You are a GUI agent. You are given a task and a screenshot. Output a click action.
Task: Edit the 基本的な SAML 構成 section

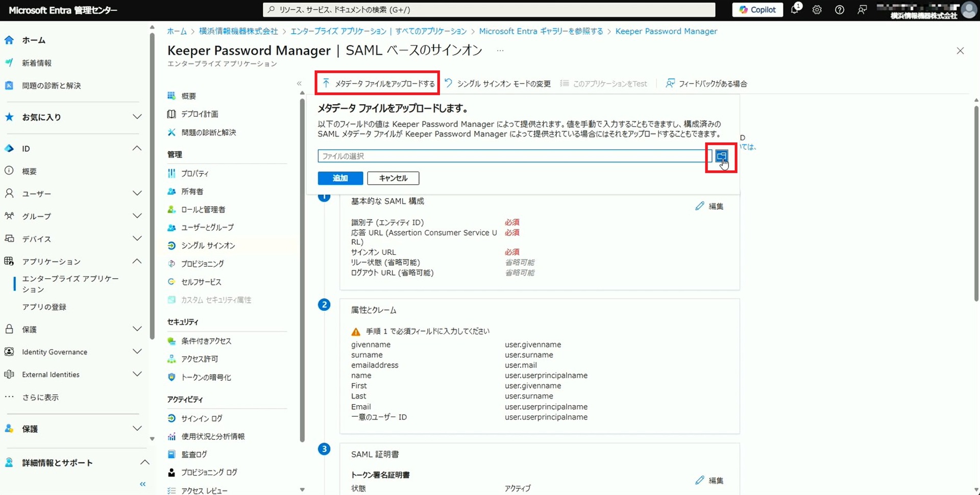coord(709,206)
